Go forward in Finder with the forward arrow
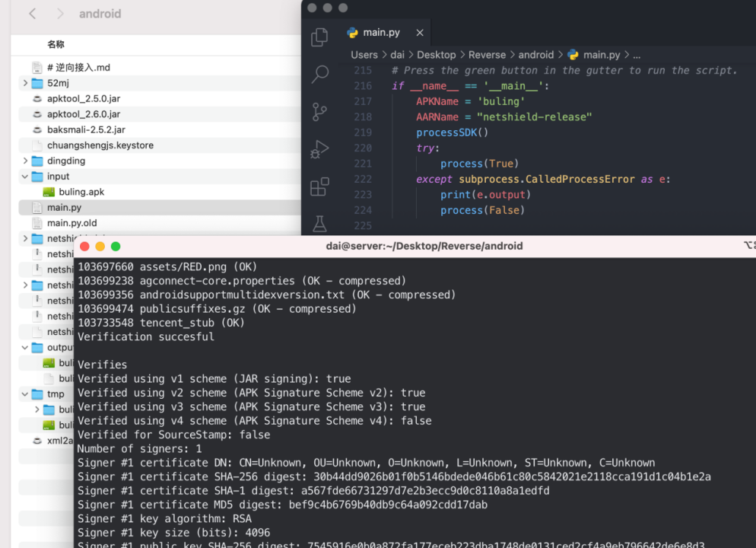The image size is (756, 548). [60, 14]
